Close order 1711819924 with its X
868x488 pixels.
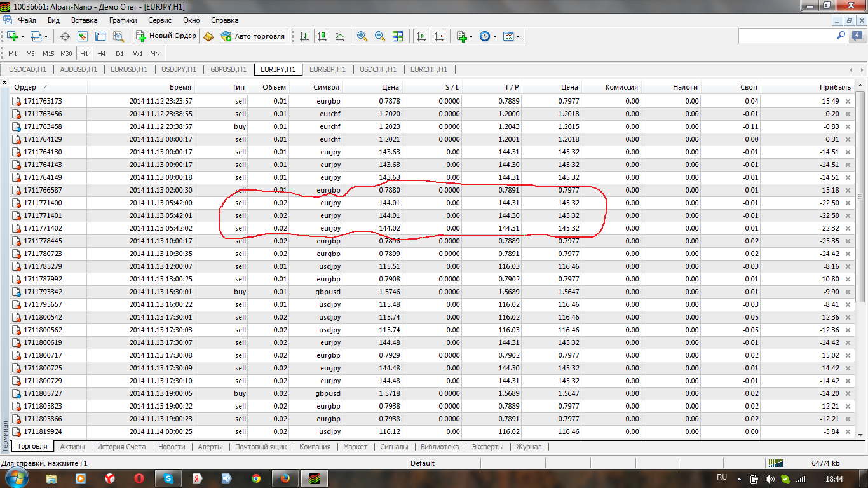pos(848,431)
